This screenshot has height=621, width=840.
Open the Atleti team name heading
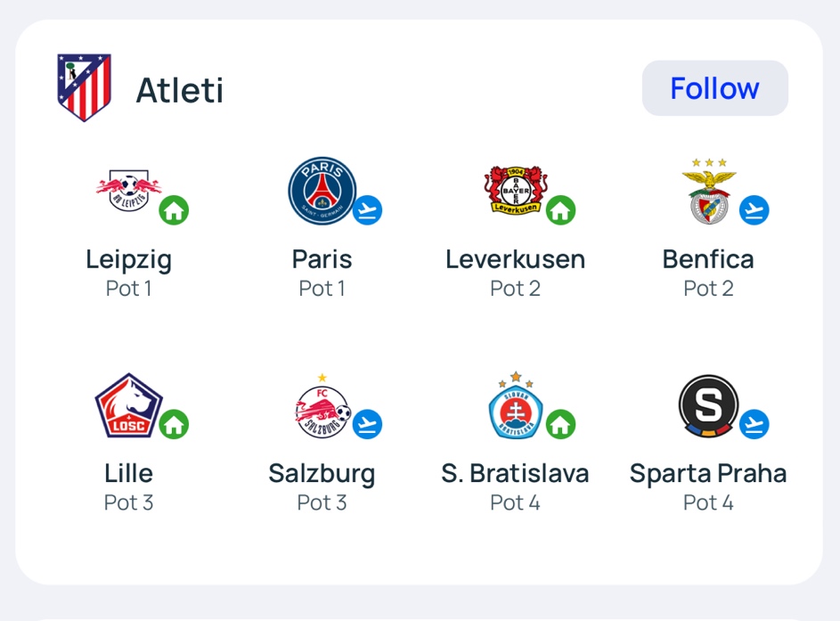(179, 90)
